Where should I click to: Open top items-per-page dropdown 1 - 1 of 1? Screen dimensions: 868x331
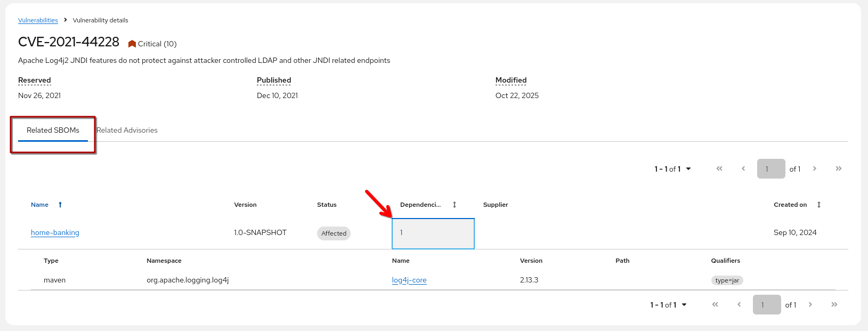[673, 169]
